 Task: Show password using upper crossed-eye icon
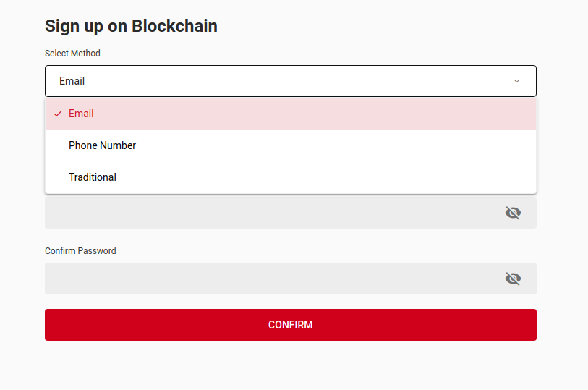click(513, 213)
